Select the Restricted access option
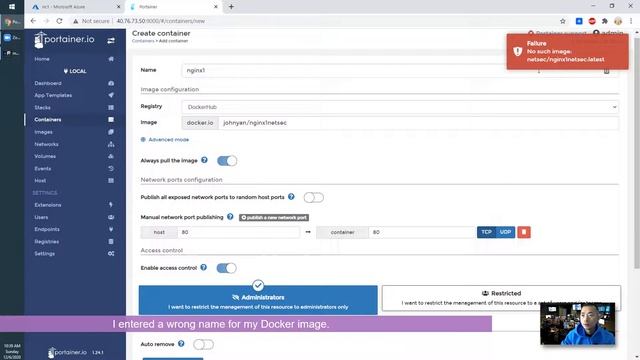 (x=501, y=298)
